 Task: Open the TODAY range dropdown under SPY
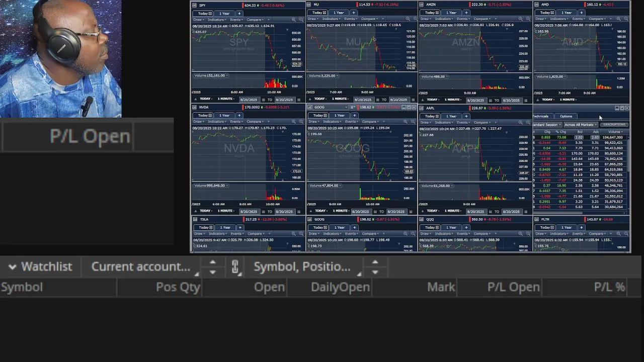(x=205, y=100)
